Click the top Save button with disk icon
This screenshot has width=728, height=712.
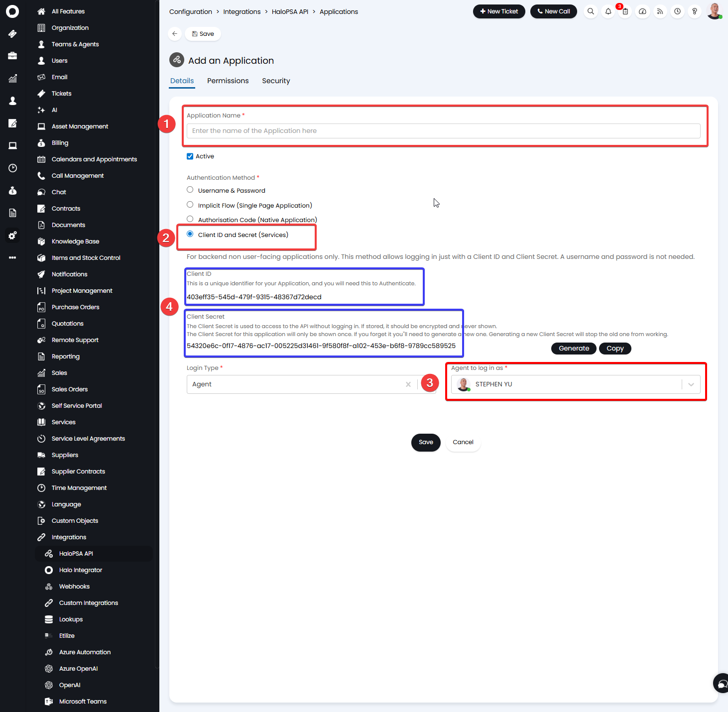pos(203,34)
